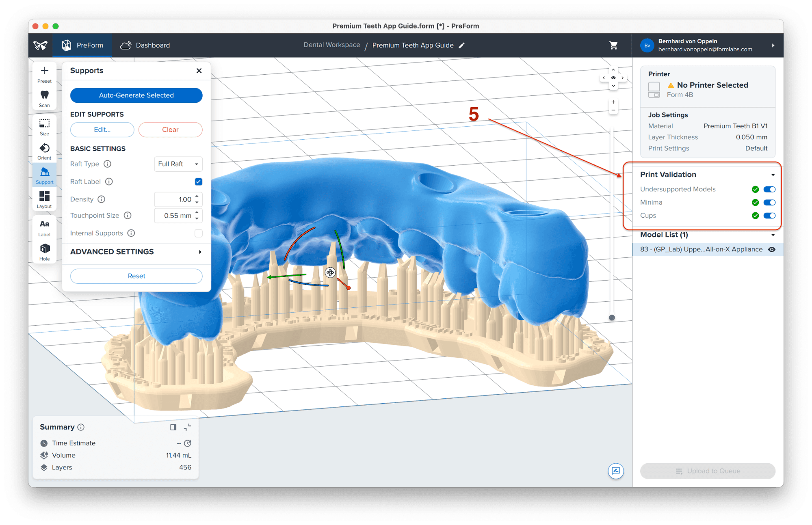812x525 pixels.
Task: Hide the All-on-X Appliance model
Action: (771, 249)
